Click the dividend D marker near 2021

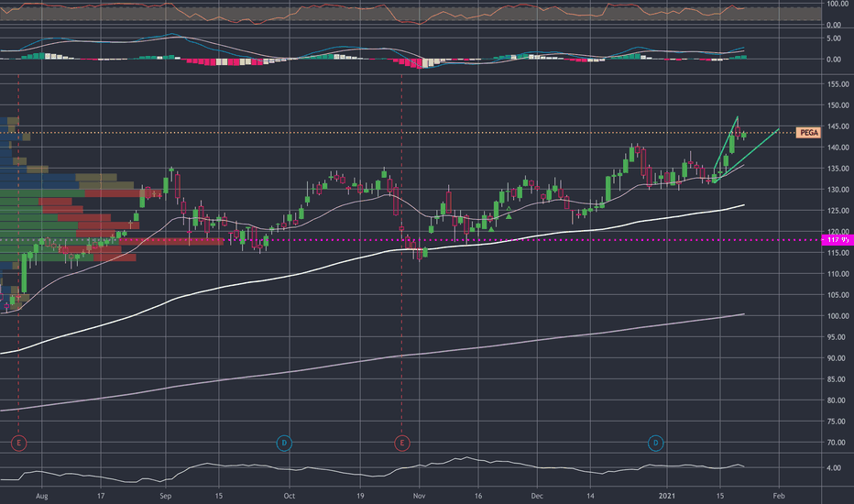click(655, 443)
